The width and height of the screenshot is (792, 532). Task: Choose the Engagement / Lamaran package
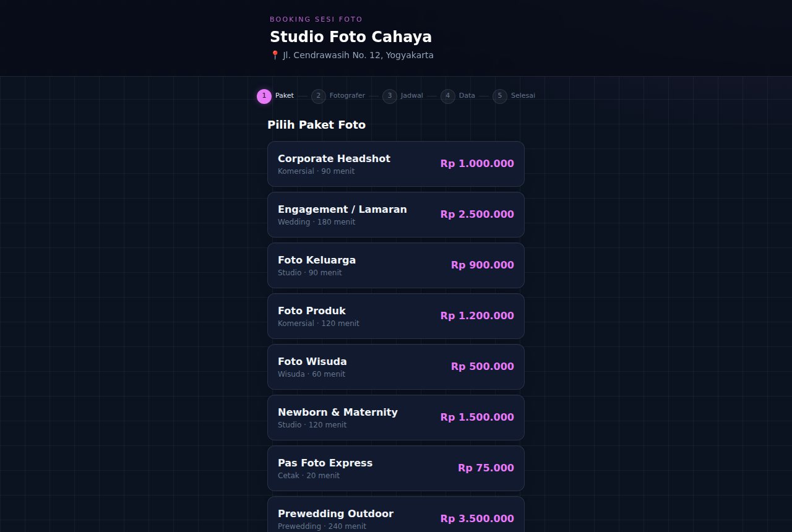coord(396,215)
